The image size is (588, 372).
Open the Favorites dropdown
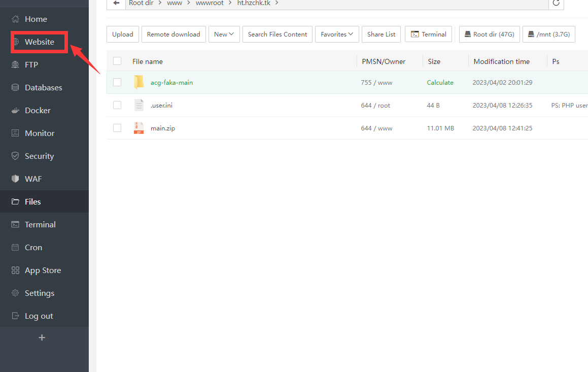337,35
